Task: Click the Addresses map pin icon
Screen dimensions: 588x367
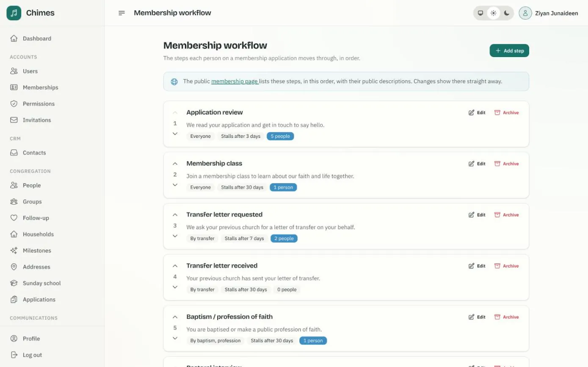Action: click(14, 267)
